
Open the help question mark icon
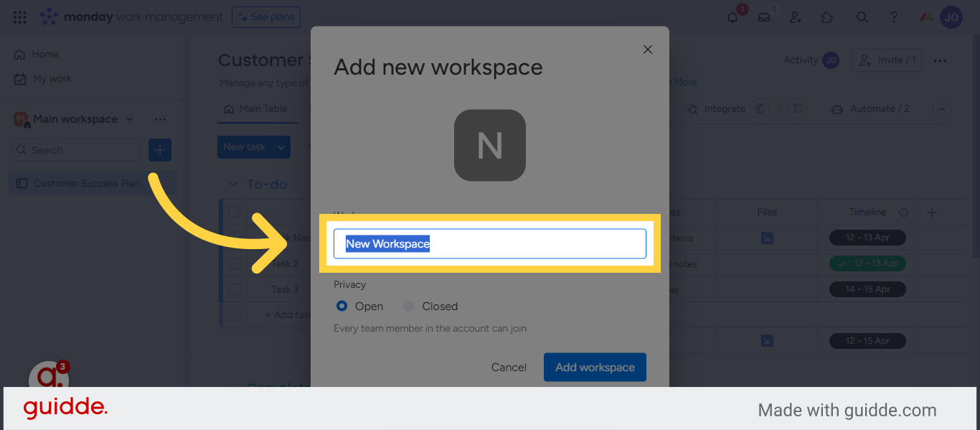(894, 17)
